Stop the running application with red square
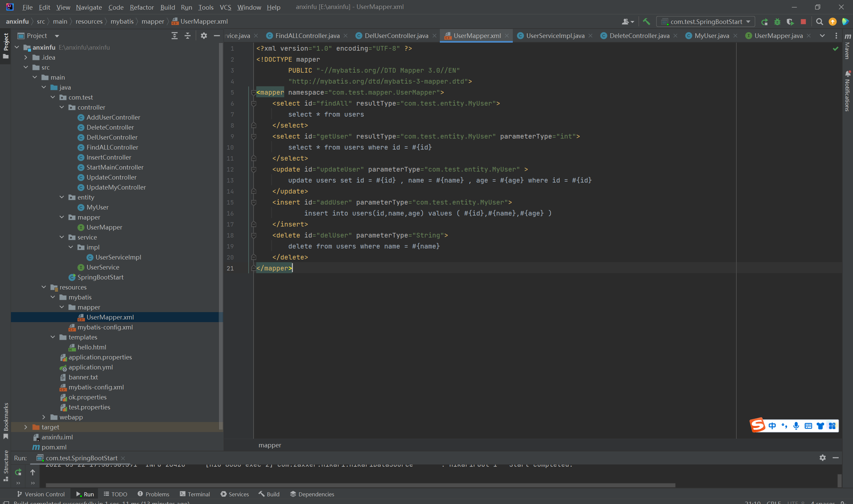The image size is (853, 504). [x=803, y=22]
